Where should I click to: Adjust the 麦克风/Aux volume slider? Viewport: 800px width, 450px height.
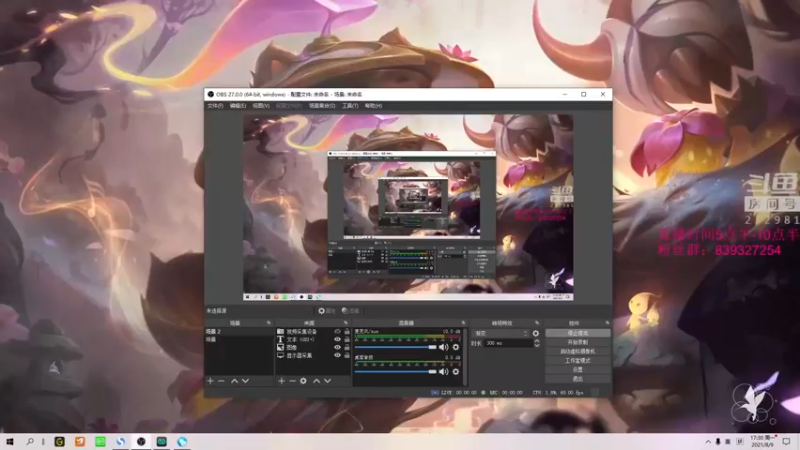pos(396,347)
